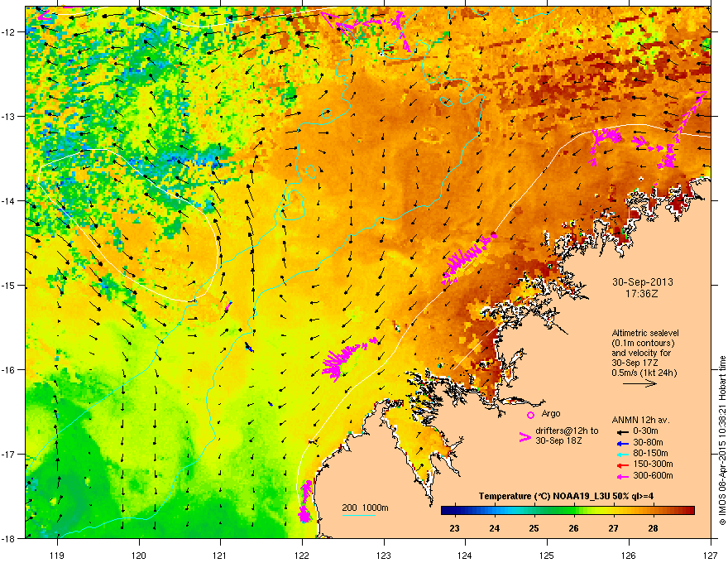Screen dimensions: 728x563
Task: Click the color bar tick label '24'
Action: click(495, 528)
